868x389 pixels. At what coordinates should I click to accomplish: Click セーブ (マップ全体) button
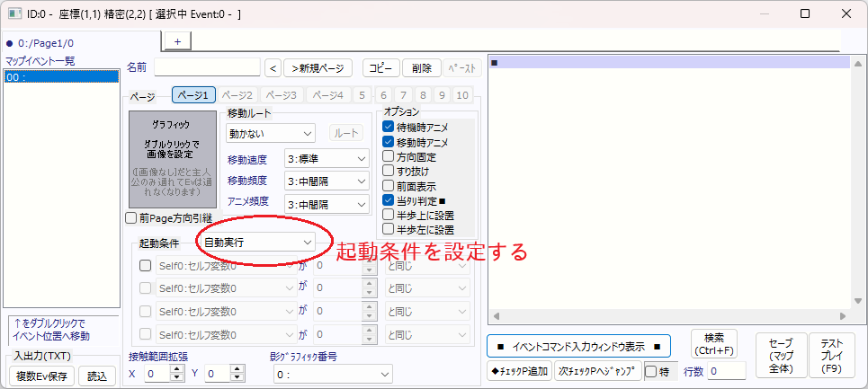tap(781, 355)
